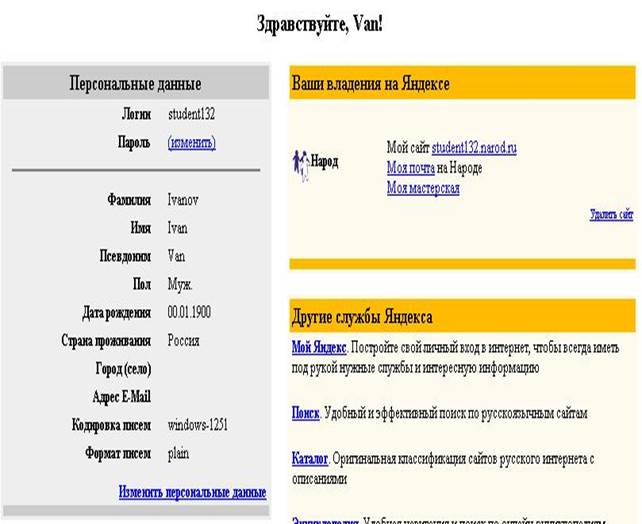The height and width of the screenshot is (524, 642).
Task: Open student132.narod.ru site link
Action: point(474,147)
